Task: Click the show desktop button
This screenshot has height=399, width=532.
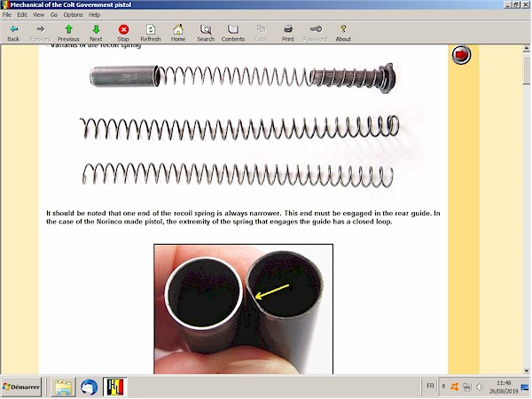Action: tap(525, 387)
